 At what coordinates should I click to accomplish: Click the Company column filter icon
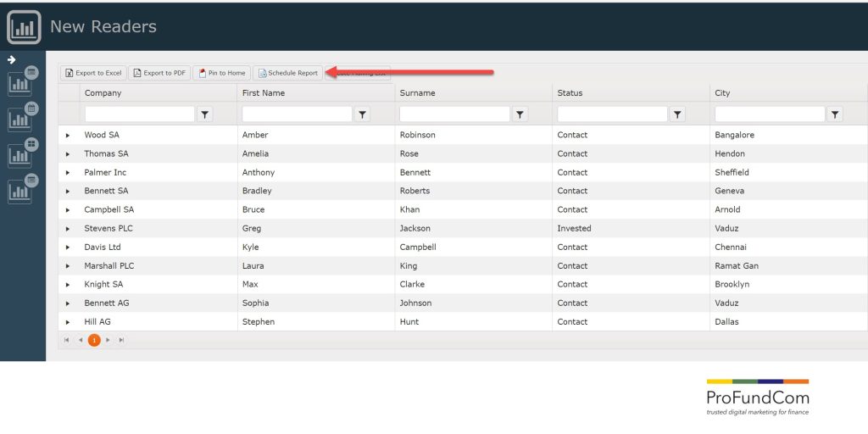(205, 114)
